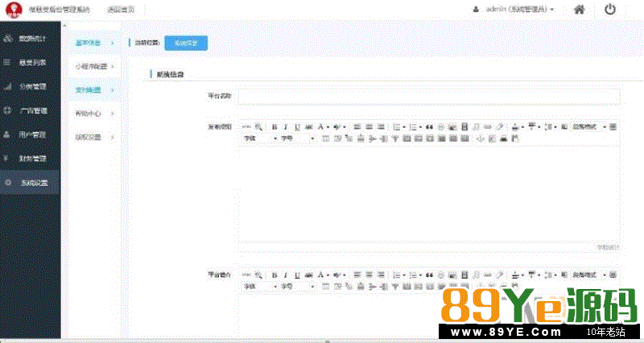
Task: Toggle HTML source in 发布须知 editor
Action: tap(246, 127)
